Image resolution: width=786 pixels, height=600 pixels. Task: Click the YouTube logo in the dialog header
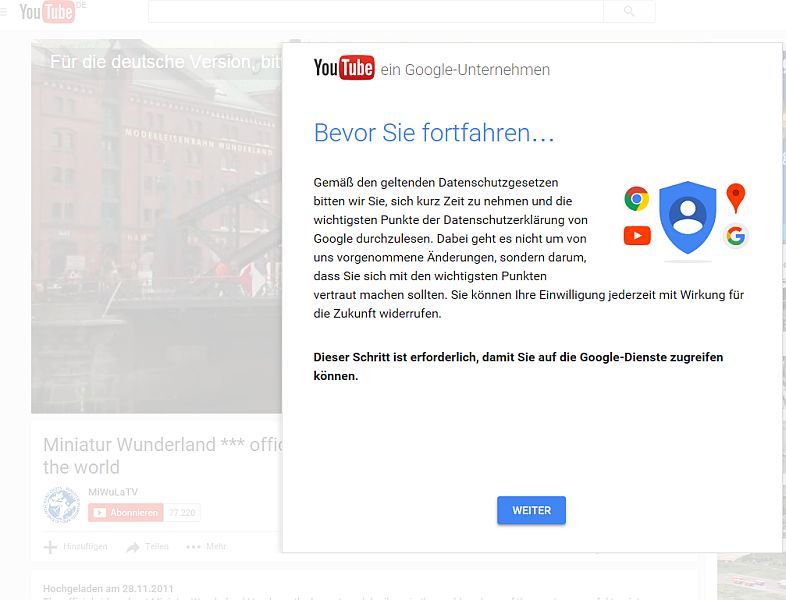[343, 68]
